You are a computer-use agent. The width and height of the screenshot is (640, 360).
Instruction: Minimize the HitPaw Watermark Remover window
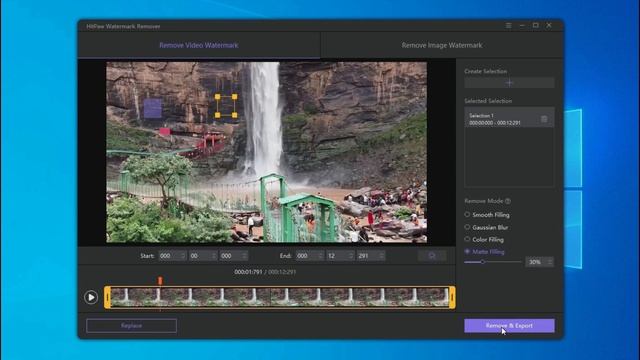(522, 25)
